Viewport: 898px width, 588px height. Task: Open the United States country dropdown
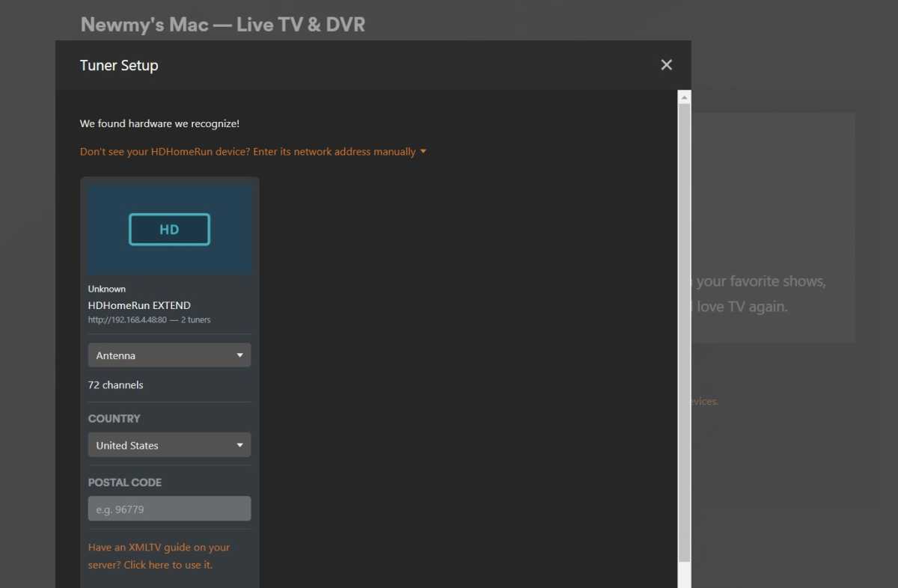(169, 445)
